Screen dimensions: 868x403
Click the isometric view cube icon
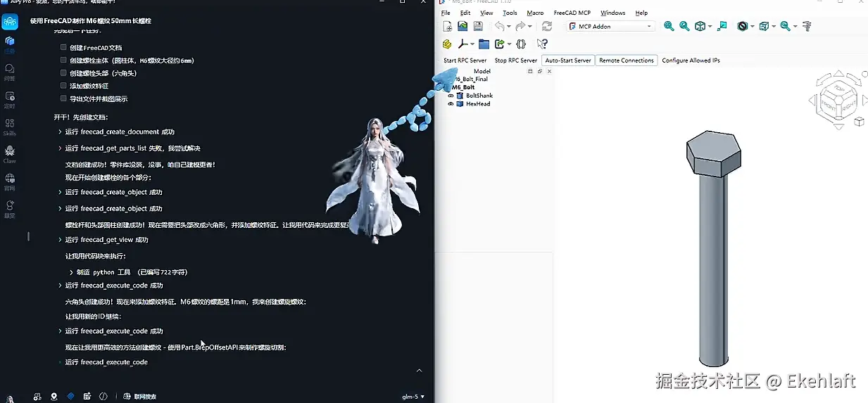click(x=700, y=26)
